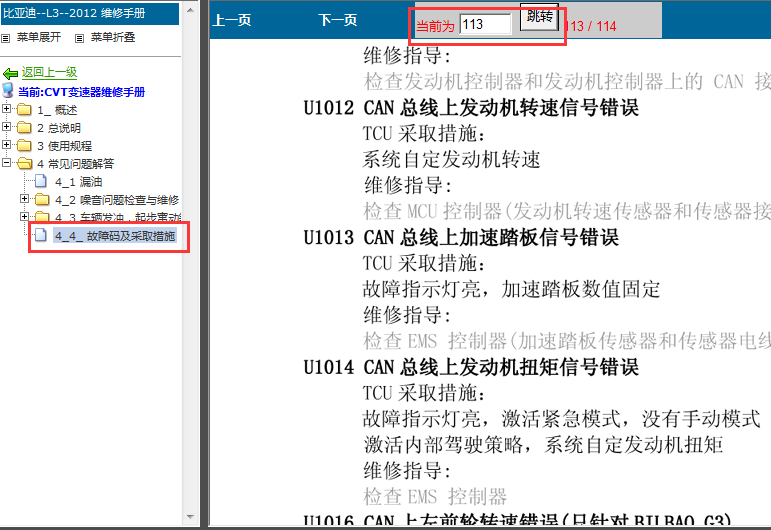Click the sidebar scrollbar down arrow
Screen dimensions: 771x530
coord(190,517)
